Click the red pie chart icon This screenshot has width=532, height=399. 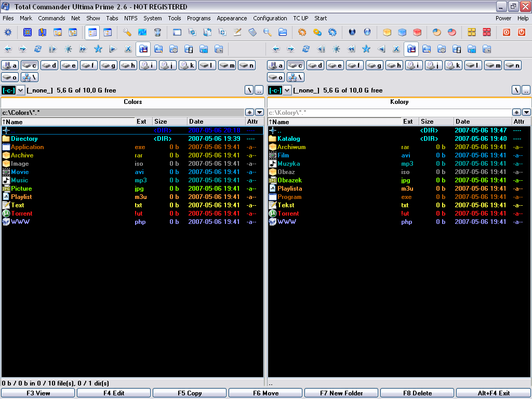tap(452, 32)
